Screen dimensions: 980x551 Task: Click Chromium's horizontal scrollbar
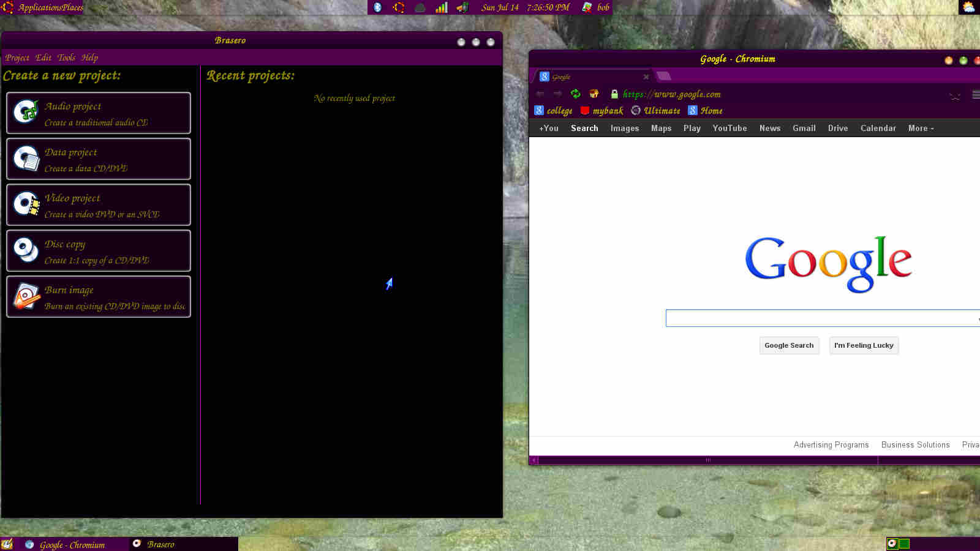[708, 460]
